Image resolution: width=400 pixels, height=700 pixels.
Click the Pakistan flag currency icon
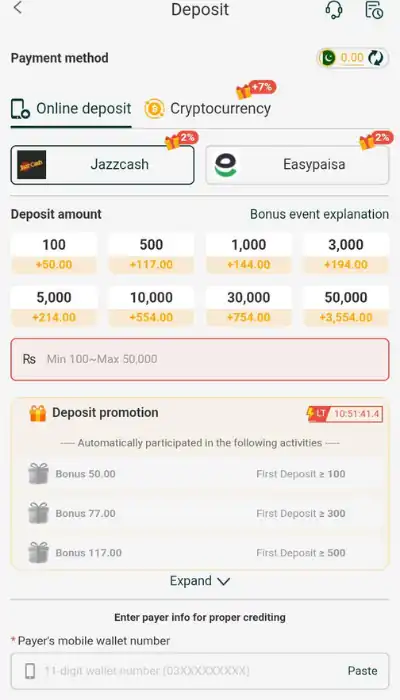click(x=328, y=58)
